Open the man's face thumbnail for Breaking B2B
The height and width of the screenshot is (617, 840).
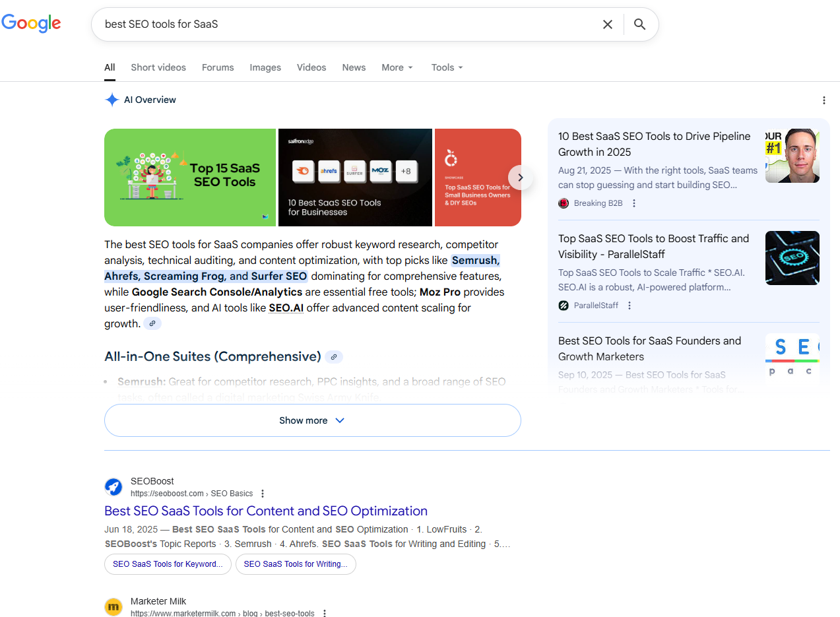tap(792, 156)
